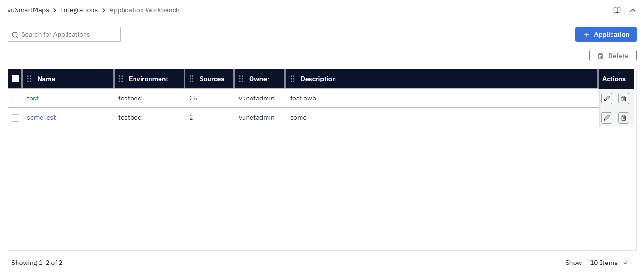Edit the someTest application via pencil icon
The height and width of the screenshot is (280, 644).
pos(606,118)
